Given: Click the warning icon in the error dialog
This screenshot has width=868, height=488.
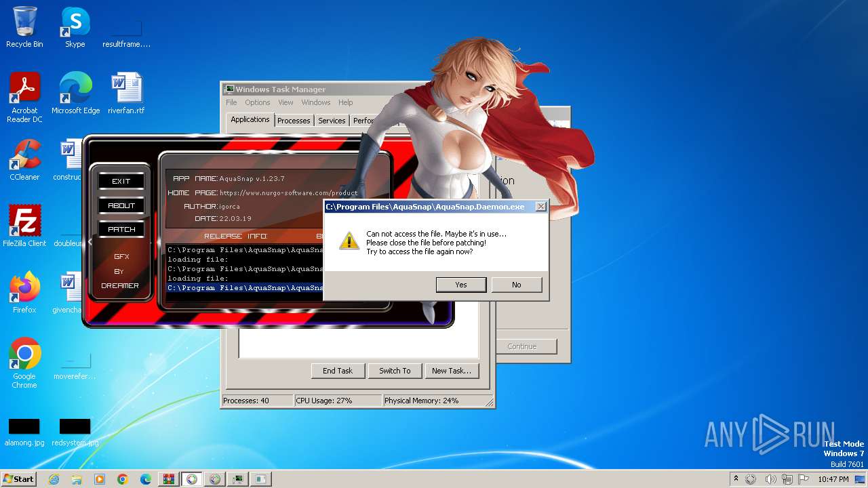Looking at the screenshot, I should click(x=349, y=241).
